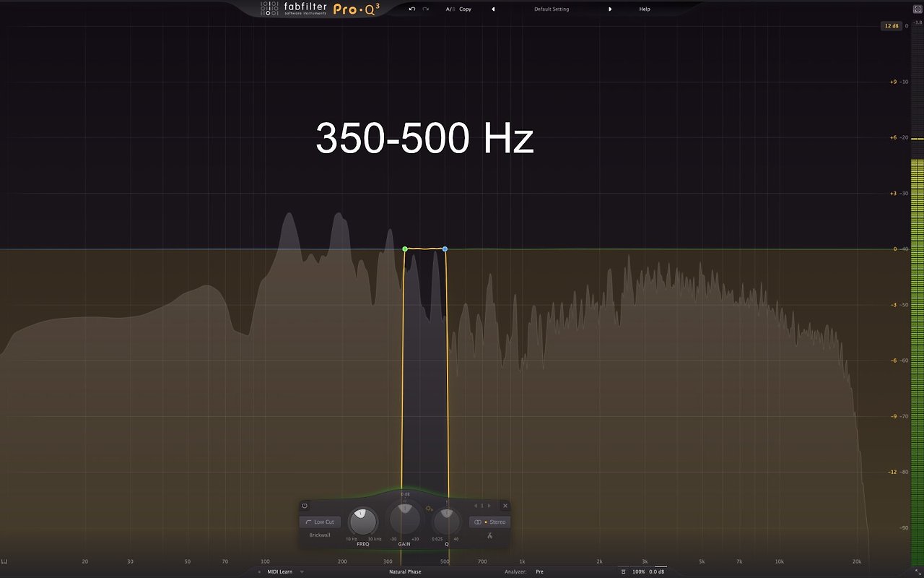Click the FREQ knob
This screenshot has height=578, width=924.
pos(362,522)
